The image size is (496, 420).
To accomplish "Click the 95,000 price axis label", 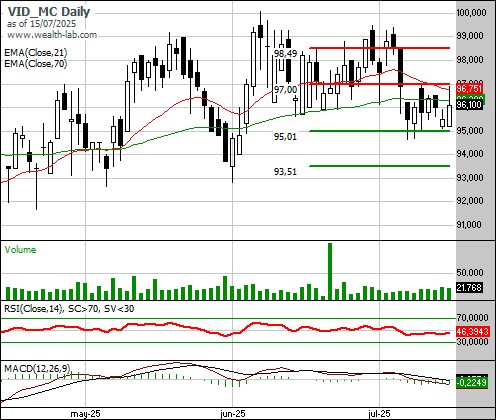I will (x=470, y=130).
